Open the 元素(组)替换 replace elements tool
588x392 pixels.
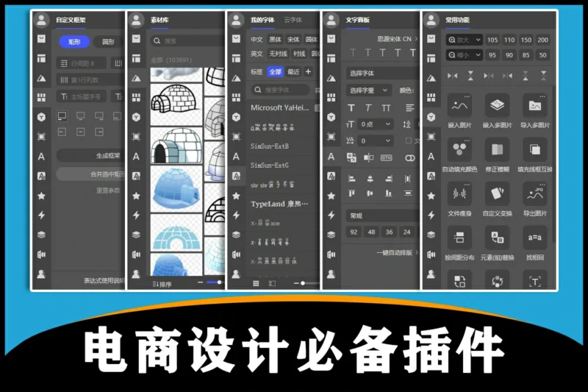(x=497, y=238)
